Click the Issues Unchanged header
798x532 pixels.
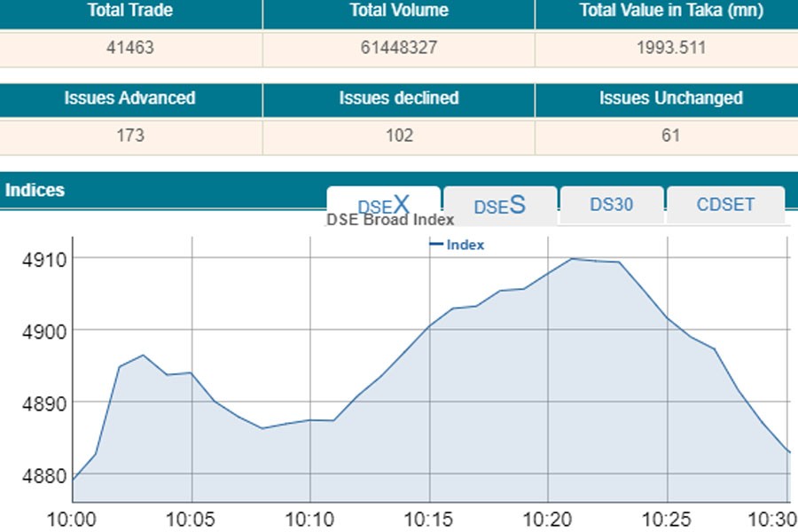[670, 98]
